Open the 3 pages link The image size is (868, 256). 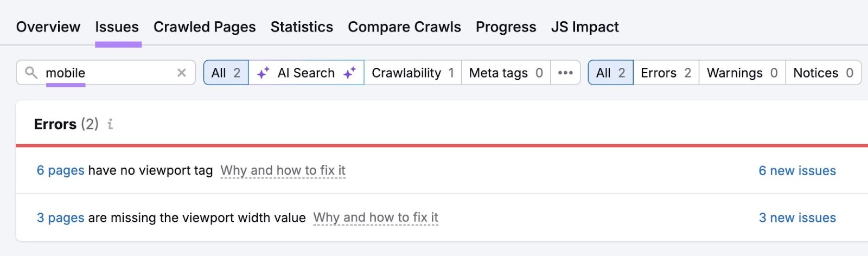[x=60, y=217]
